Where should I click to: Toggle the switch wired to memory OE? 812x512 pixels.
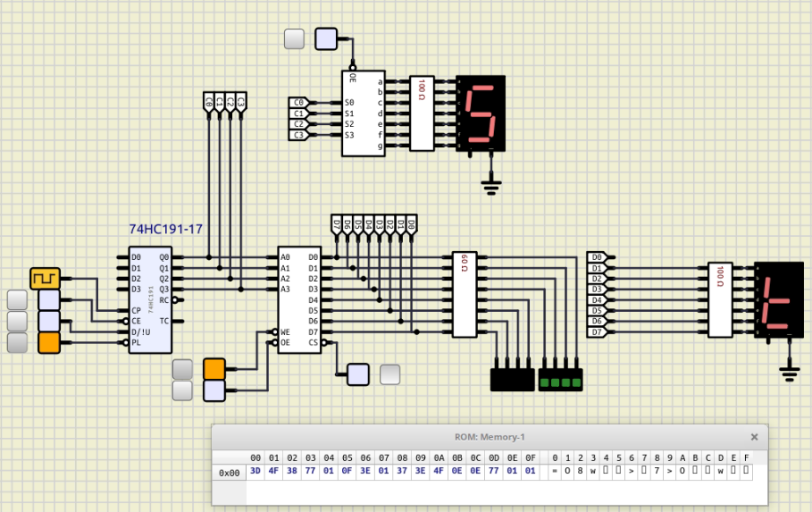[x=214, y=390]
